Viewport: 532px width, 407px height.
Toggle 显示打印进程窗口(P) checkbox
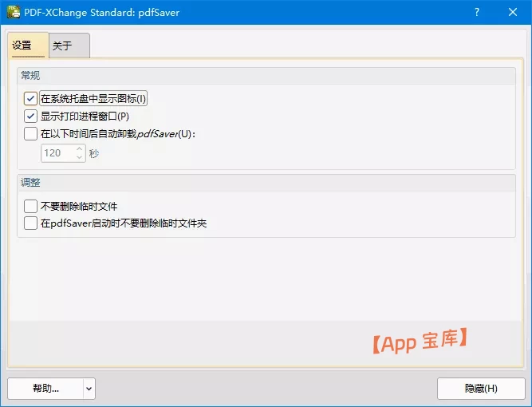30,117
